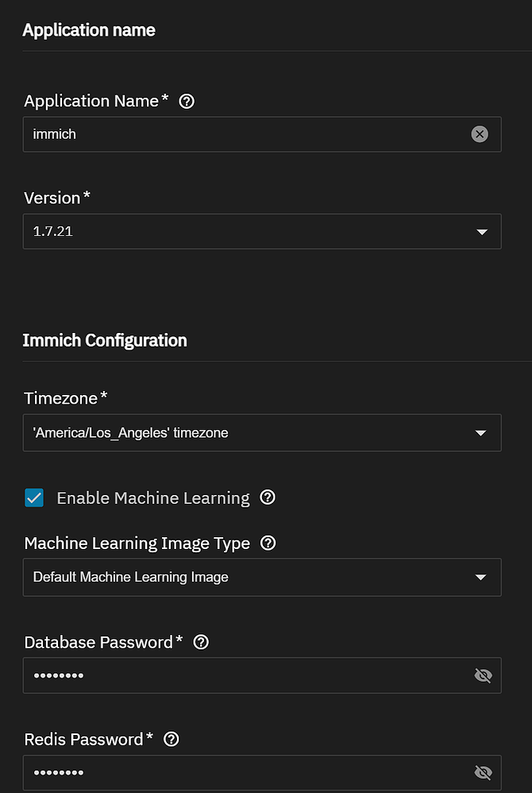Disable the Enable Machine Learning checkbox
This screenshot has width=532, height=793.
(33, 497)
